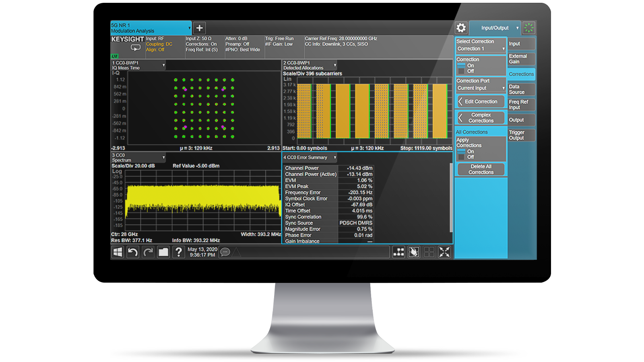The image size is (644, 362).
Task: Select the External Gain tab
Action: click(x=521, y=59)
